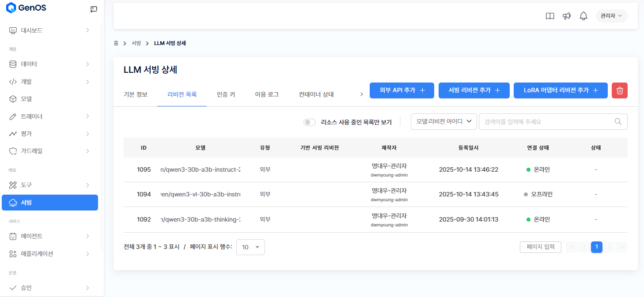
Task: Collapse sidebar using the top toggle icon
Action: [x=94, y=9]
